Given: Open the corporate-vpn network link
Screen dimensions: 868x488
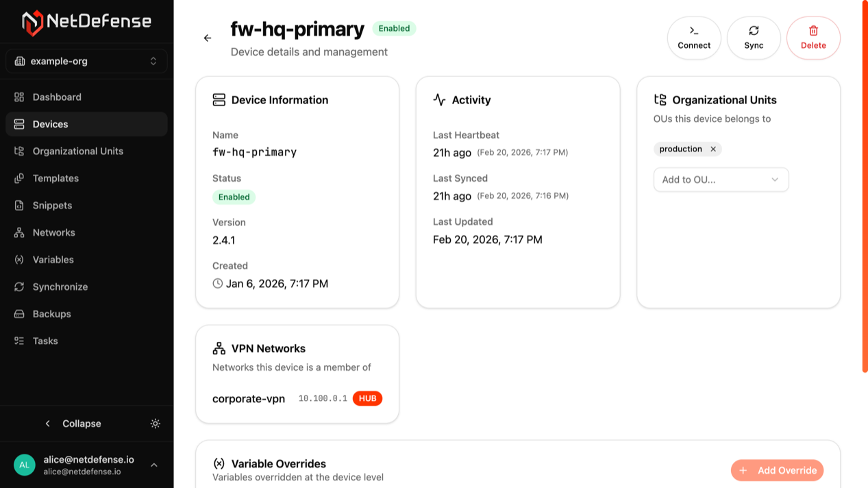Looking at the screenshot, I should (249, 399).
